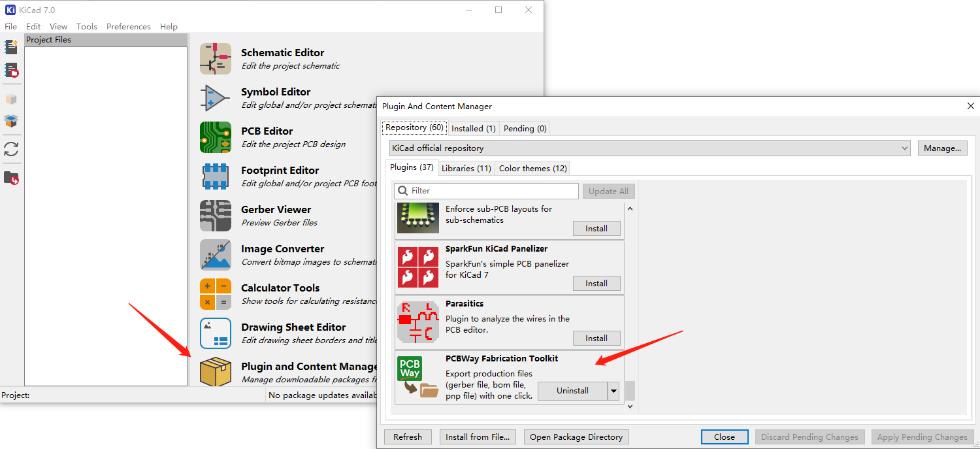Click the Schematic Editor title text
This screenshot has height=449, width=980.
282,53
